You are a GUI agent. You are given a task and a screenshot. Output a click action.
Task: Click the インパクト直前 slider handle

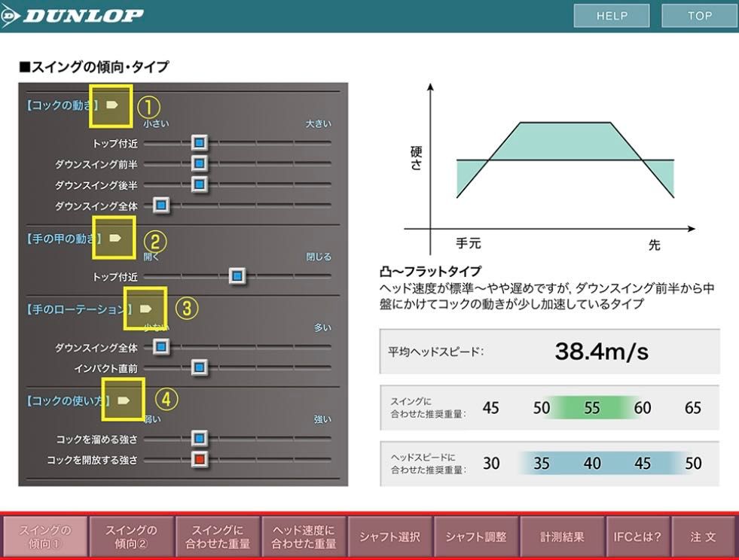pyautogui.click(x=199, y=367)
